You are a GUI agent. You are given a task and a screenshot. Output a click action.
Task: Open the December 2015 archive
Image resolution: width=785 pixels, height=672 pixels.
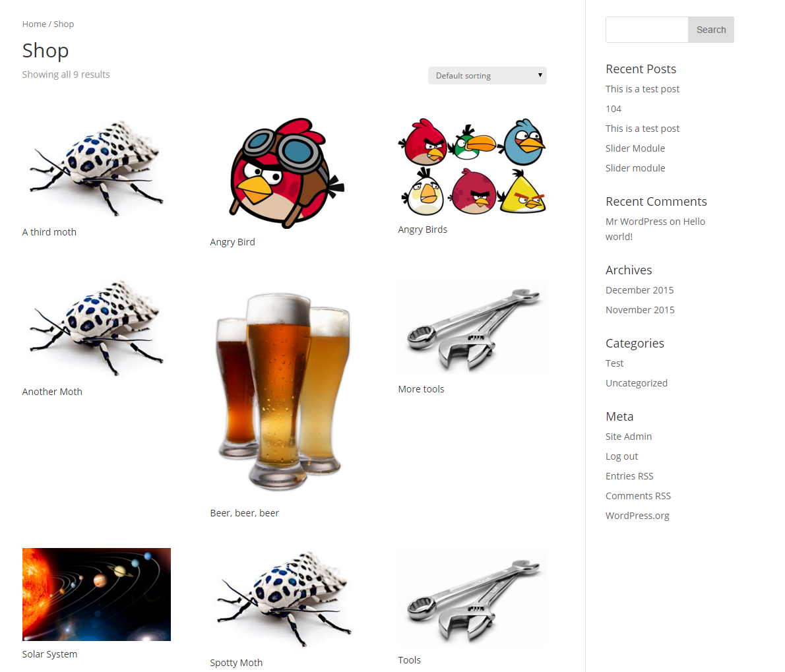639,290
